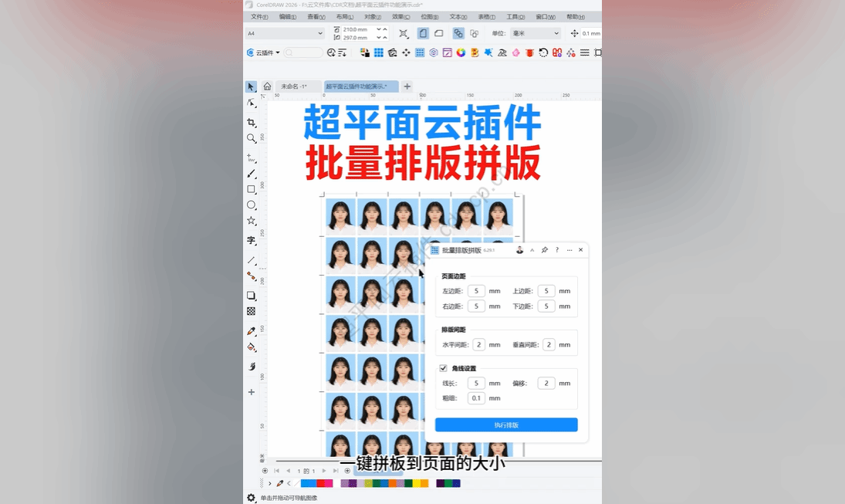
Task: Click the status bar settings gear
Action: point(251,498)
